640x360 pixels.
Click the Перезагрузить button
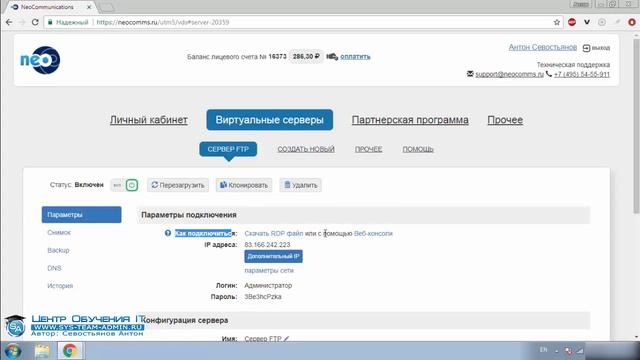coord(178,185)
